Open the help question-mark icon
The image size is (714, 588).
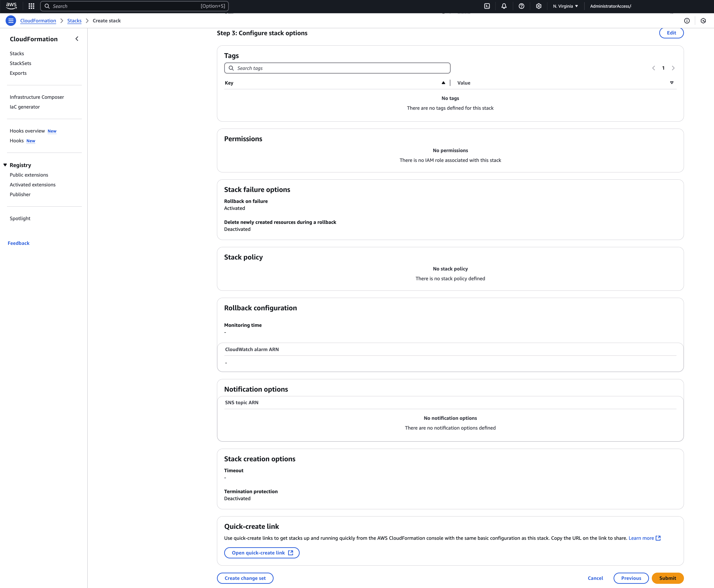coord(521,6)
